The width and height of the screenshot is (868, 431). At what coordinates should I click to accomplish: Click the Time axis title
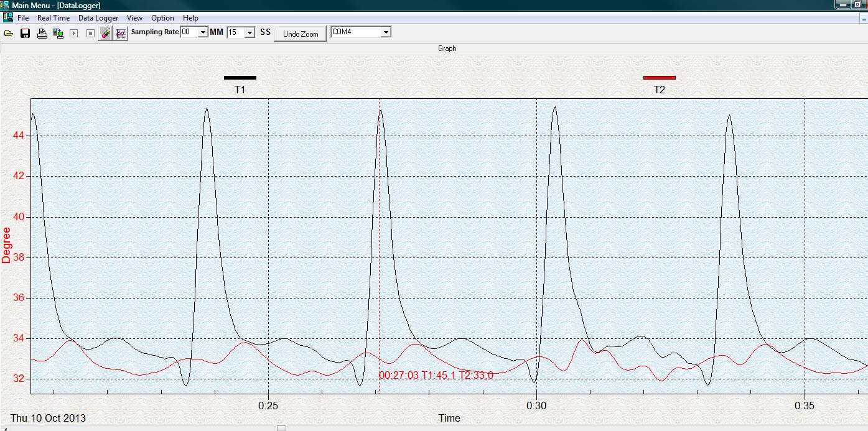449,418
